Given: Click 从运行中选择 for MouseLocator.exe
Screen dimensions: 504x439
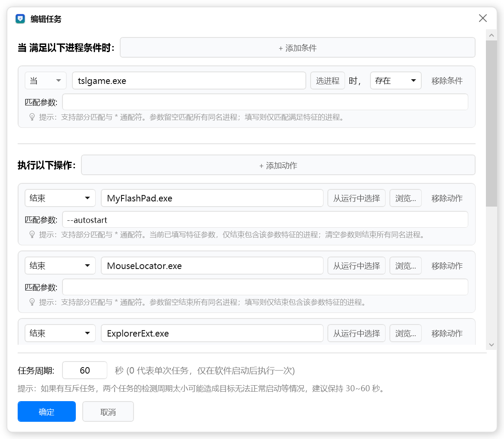Looking at the screenshot, I should [x=357, y=266].
